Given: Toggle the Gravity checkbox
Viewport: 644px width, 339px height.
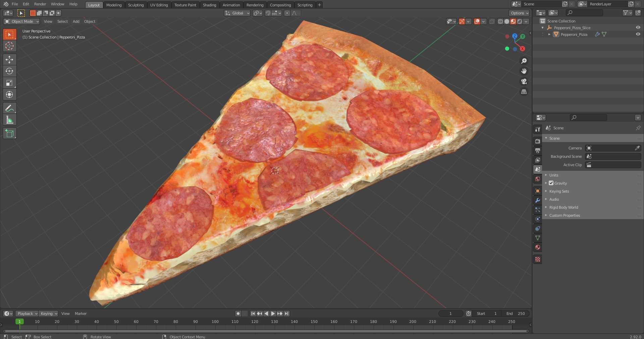Looking at the screenshot, I should click(x=551, y=183).
